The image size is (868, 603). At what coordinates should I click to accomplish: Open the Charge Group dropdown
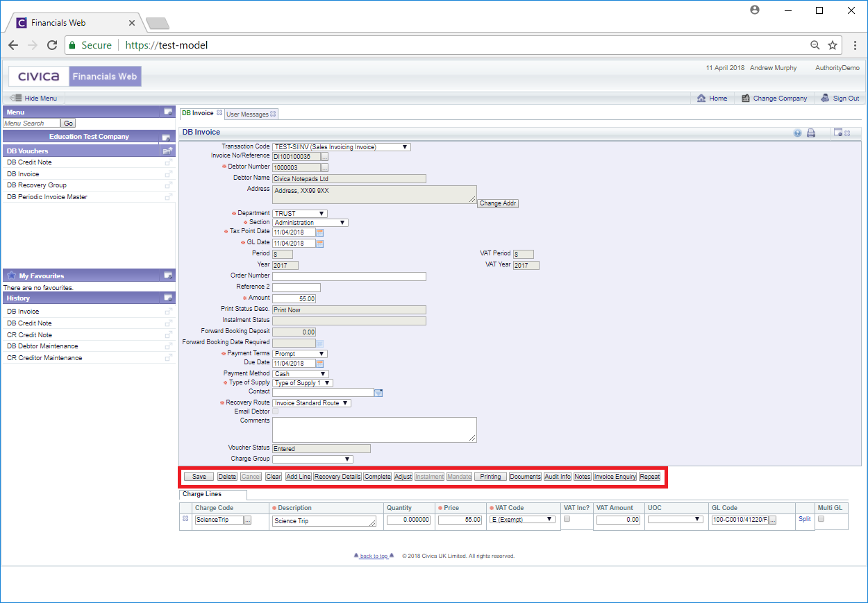tap(312, 459)
